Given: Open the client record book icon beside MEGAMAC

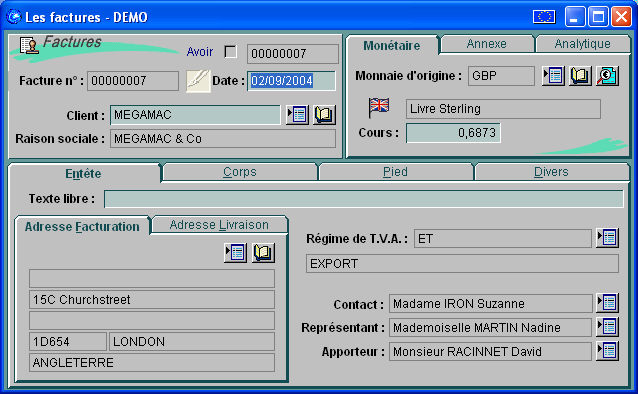Looking at the screenshot, I should [x=324, y=115].
